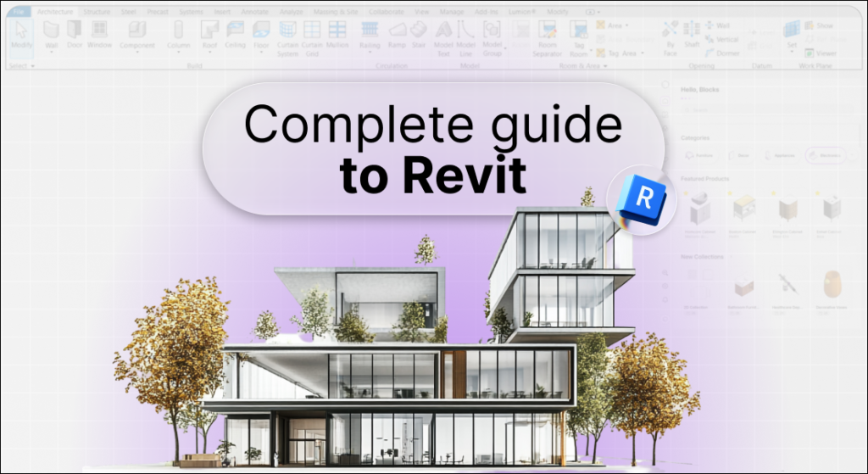The height and width of the screenshot is (474, 868).
Task: Open the dropdown arrow under Railing
Action: point(370,53)
